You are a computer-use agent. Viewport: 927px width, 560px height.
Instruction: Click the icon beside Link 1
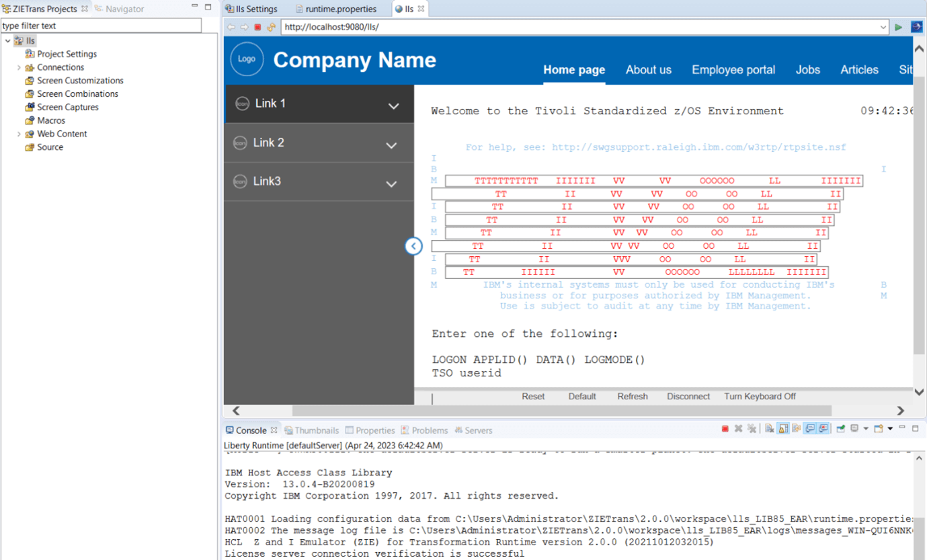pyautogui.click(x=243, y=104)
